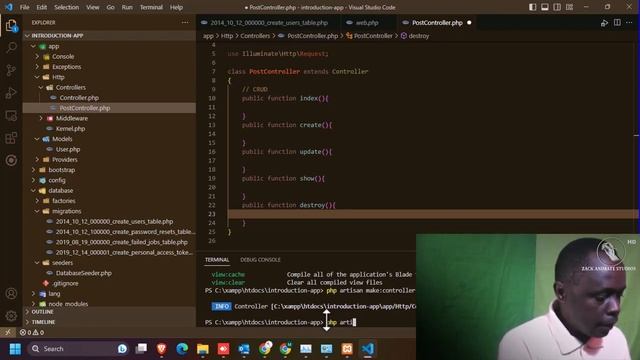Open File Explorer from taskbar
The width and height of the screenshot is (640, 360).
[203, 349]
